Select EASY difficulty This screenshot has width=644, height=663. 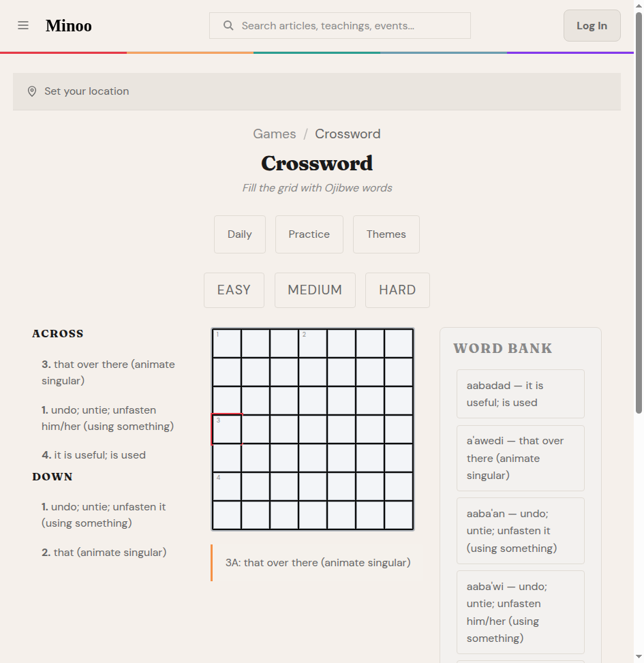click(234, 290)
